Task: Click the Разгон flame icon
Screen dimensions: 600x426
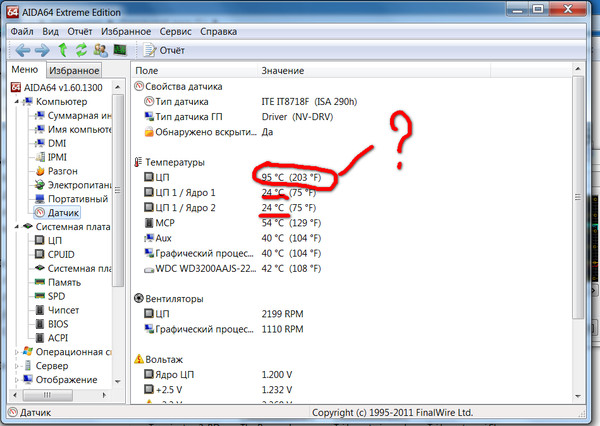Action: point(40,171)
